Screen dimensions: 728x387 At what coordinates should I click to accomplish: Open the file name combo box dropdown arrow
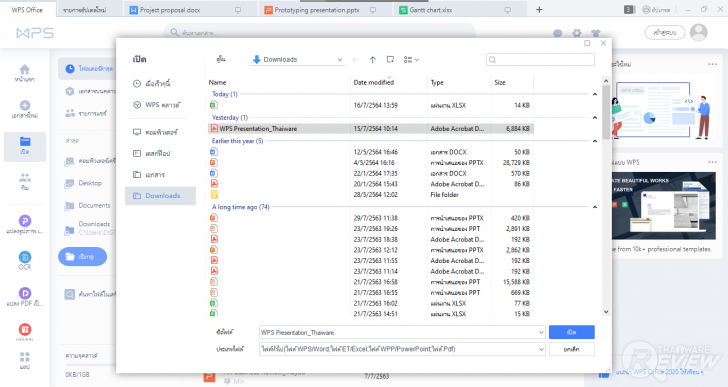[x=541, y=332]
